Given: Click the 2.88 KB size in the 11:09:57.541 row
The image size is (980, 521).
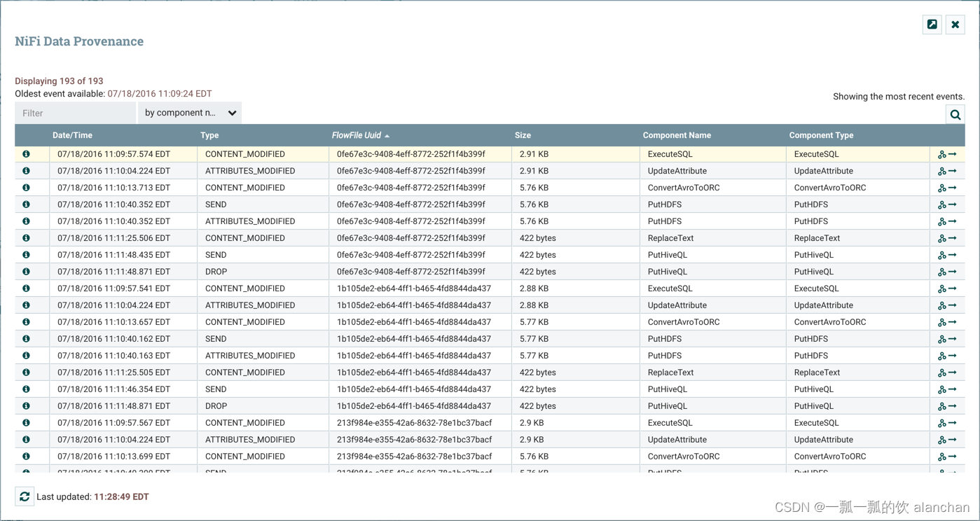Looking at the screenshot, I should (x=534, y=289).
